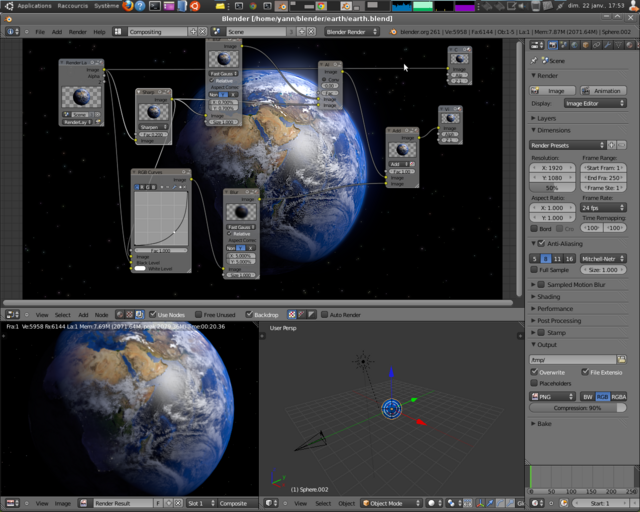Click the X 1920 resolution field
This screenshot has width=640, height=512.
coord(552,168)
